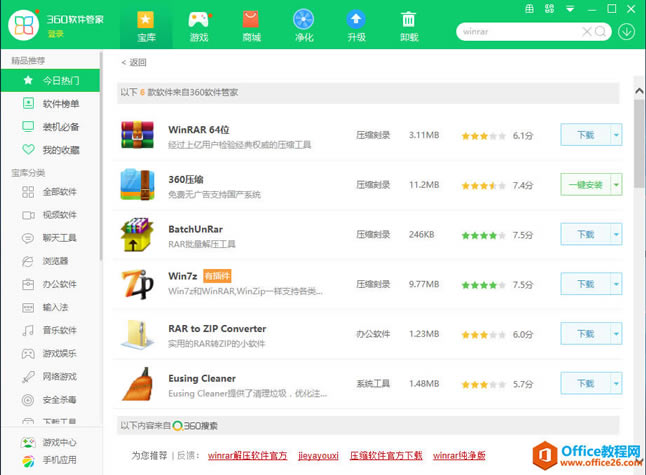The height and width of the screenshot is (475, 646).
Task: Select the 全部软件 category
Action: click(50, 192)
